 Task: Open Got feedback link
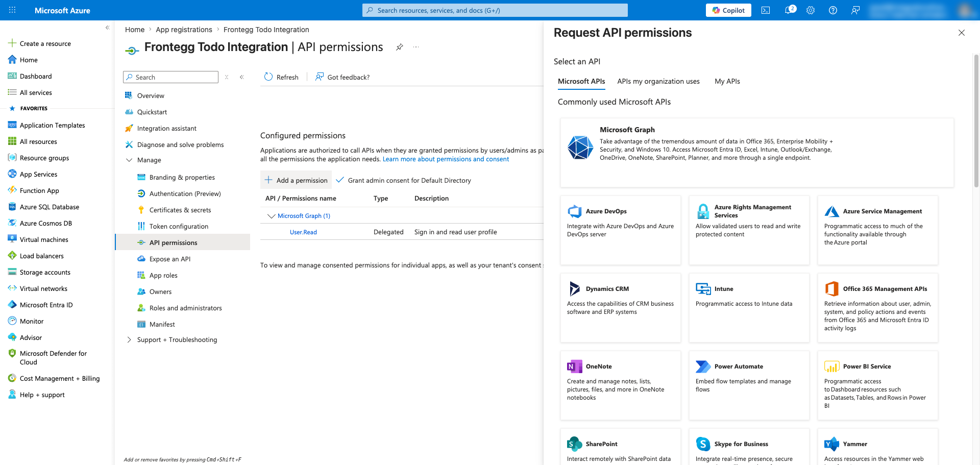pos(342,77)
